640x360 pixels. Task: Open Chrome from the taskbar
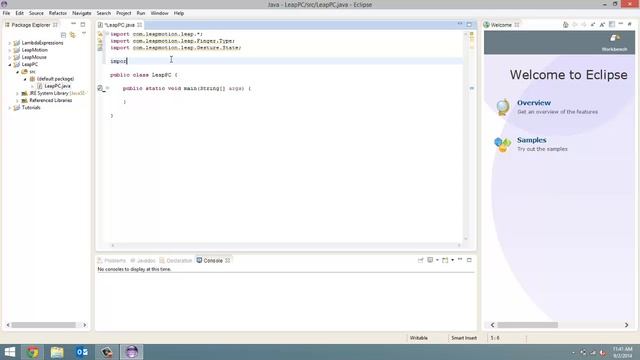tap(33, 352)
